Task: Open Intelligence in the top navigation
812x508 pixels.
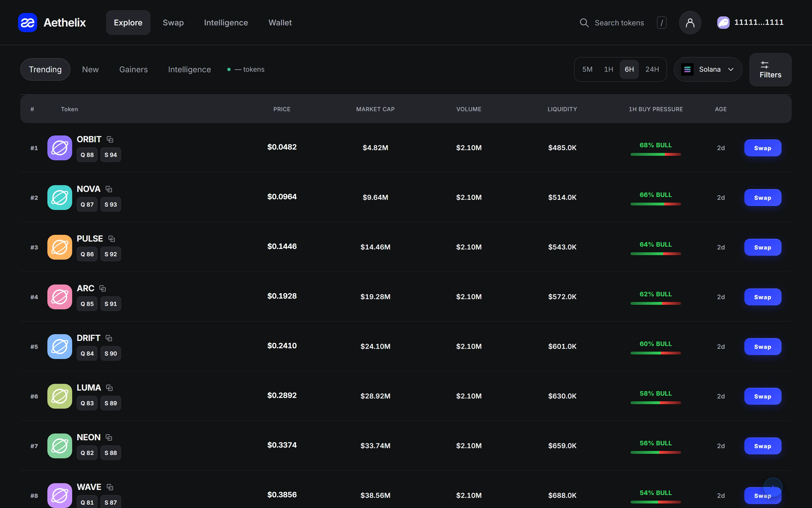Action: tap(226, 23)
